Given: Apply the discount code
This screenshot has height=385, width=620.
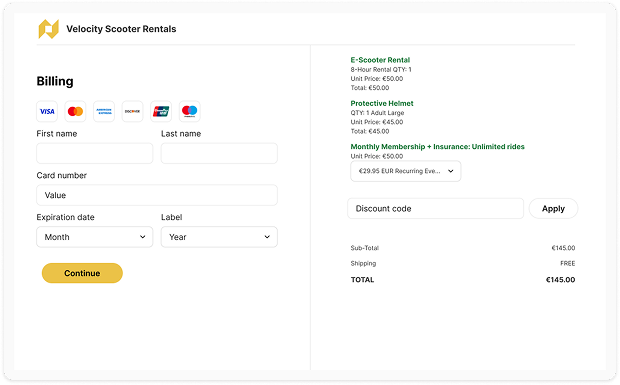Looking at the screenshot, I should 553,209.
